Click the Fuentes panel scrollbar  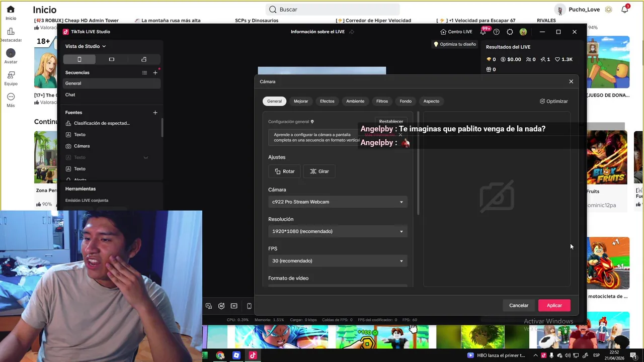162,127
